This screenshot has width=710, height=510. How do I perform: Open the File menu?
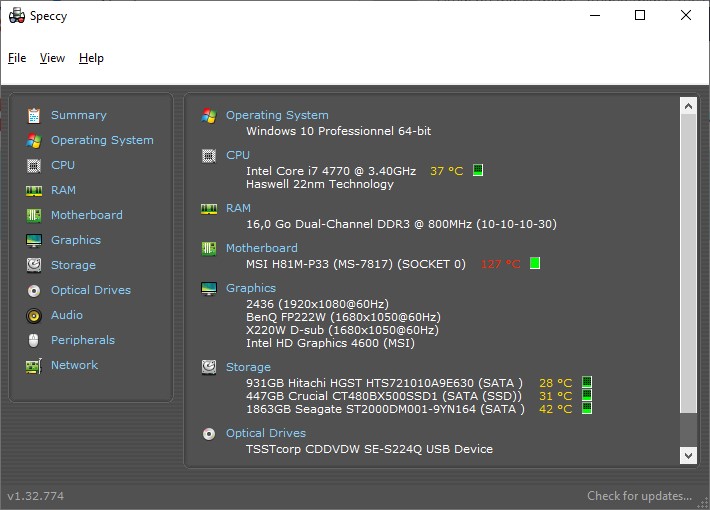tap(17, 58)
